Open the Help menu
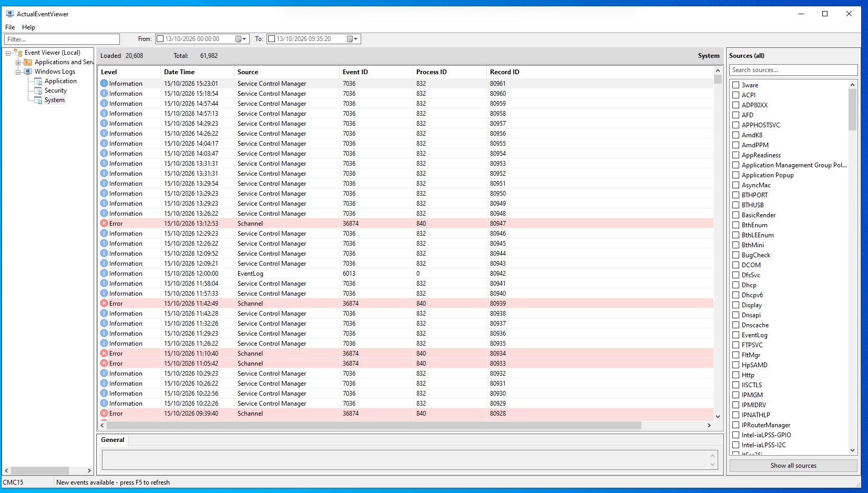The image size is (868, 493). 28,27
